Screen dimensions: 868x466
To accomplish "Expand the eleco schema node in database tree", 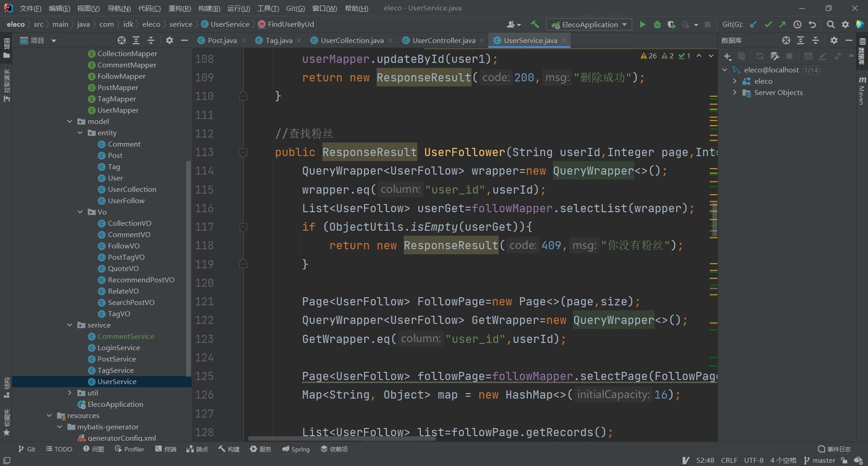I will (735, 81).
